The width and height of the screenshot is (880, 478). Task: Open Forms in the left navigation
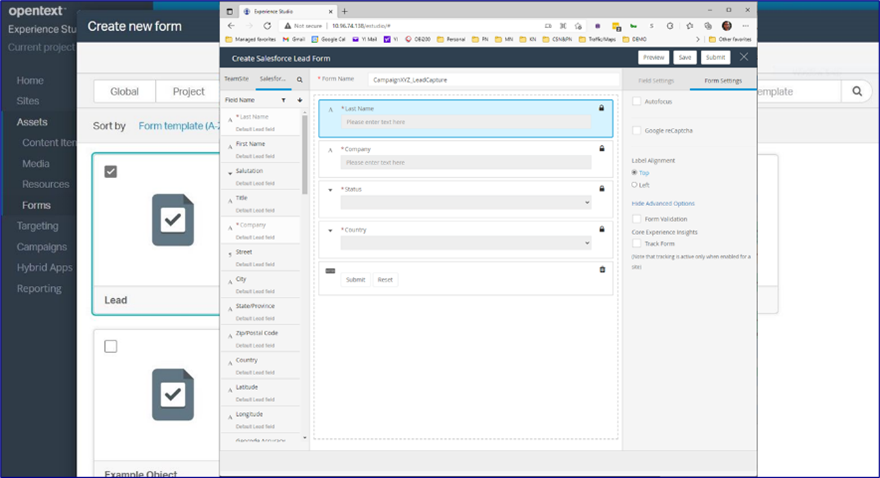pos(36,205)
